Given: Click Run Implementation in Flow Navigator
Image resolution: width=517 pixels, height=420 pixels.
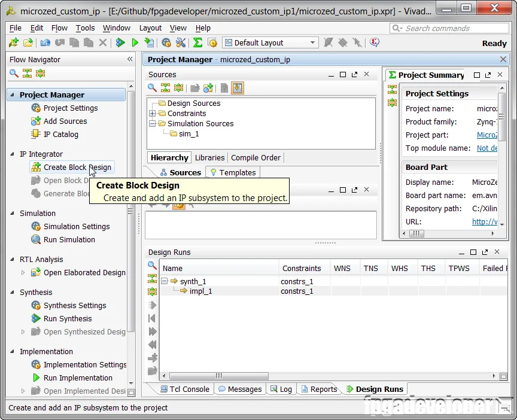Looking at the screenshot, I should tap(72, 378).
